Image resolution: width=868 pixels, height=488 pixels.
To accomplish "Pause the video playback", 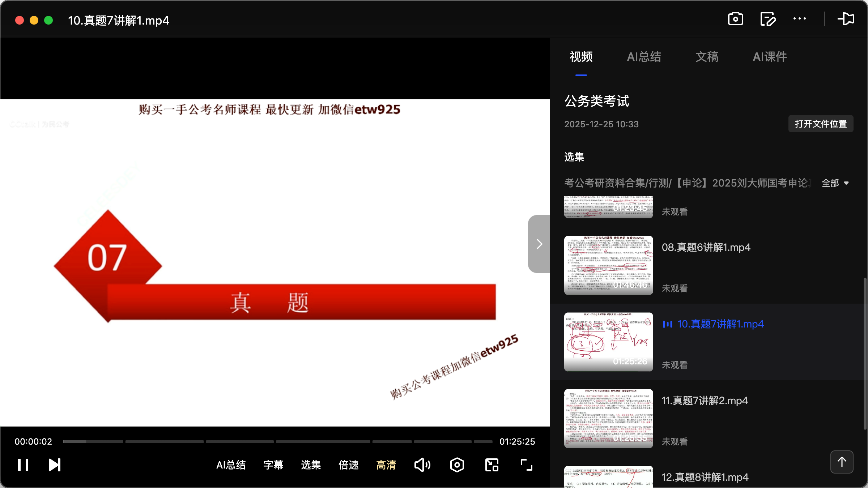I will [22, 465].
